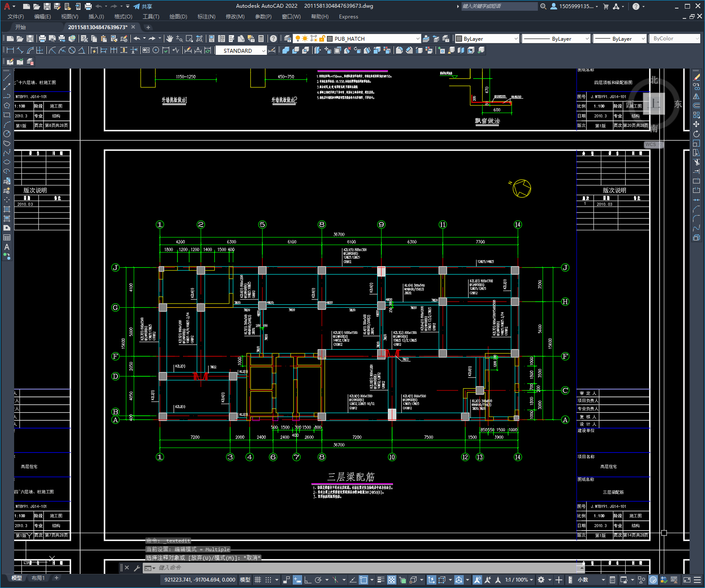
Task: Toggle ortho mode in the status bar
Action: 308,580
